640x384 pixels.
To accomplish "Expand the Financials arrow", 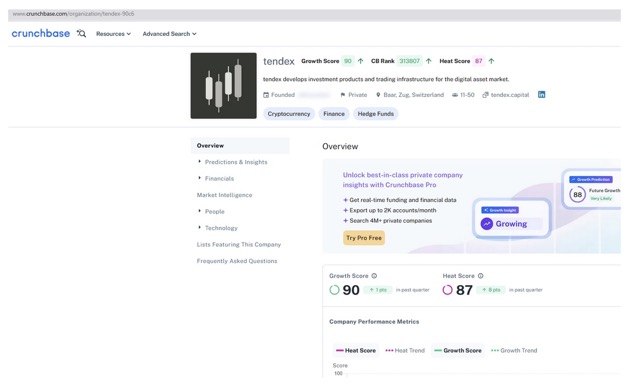I will coord(199,178).
